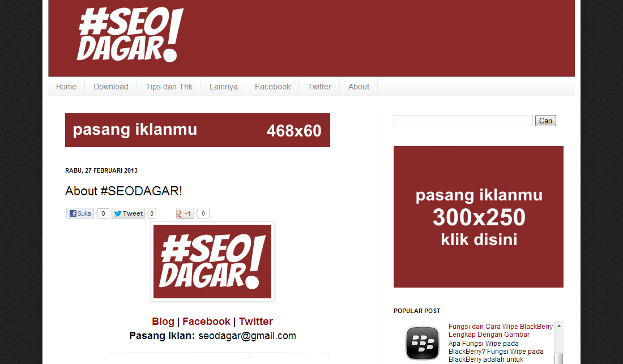This screenshot has height=364, width=623.
Task: Click the Cari search button
Action: point(545,121)
